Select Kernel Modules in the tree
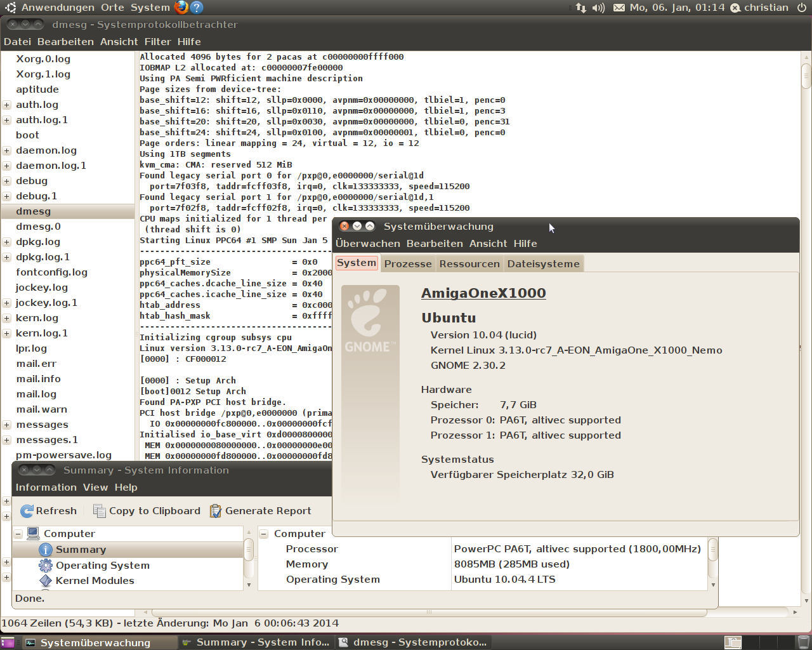 pos(95,580)
